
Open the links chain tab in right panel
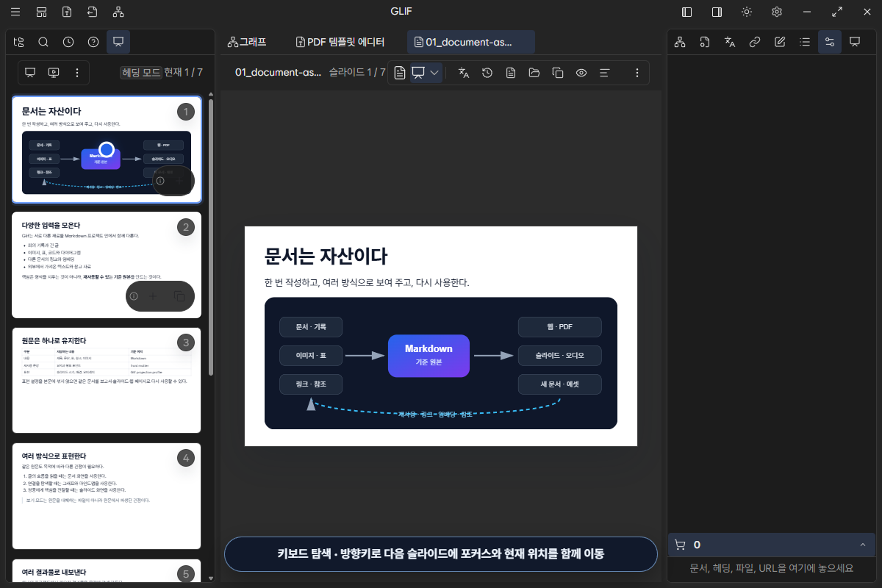pos(755,42)
